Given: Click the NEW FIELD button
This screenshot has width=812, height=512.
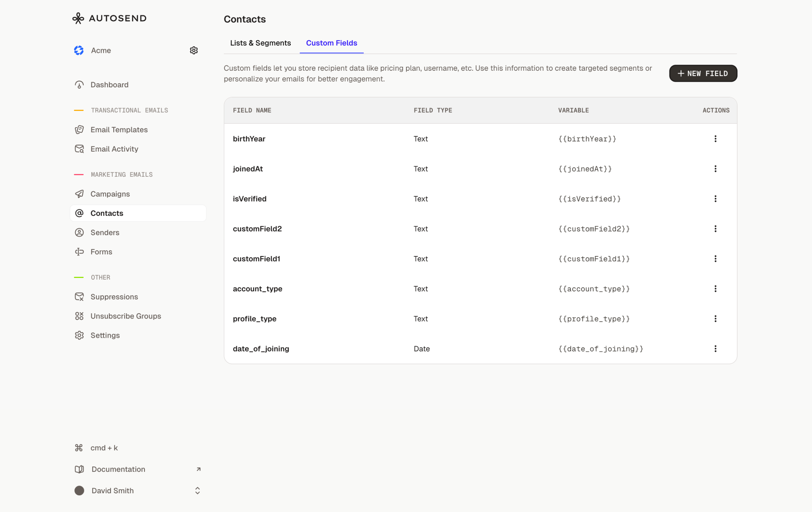Looking at the screenshot, I should point(703,74).
